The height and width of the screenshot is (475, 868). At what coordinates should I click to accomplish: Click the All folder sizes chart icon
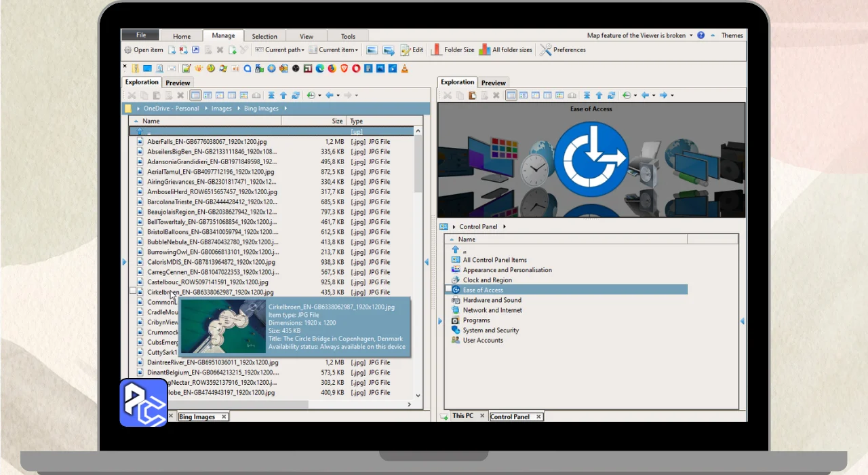point(484,50)
